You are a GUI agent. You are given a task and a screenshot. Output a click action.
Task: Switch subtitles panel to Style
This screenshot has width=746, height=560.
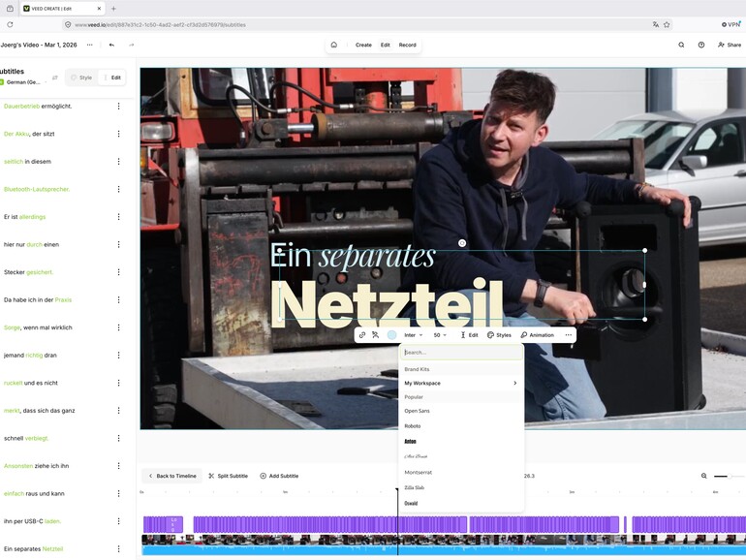tap(81, 78)
